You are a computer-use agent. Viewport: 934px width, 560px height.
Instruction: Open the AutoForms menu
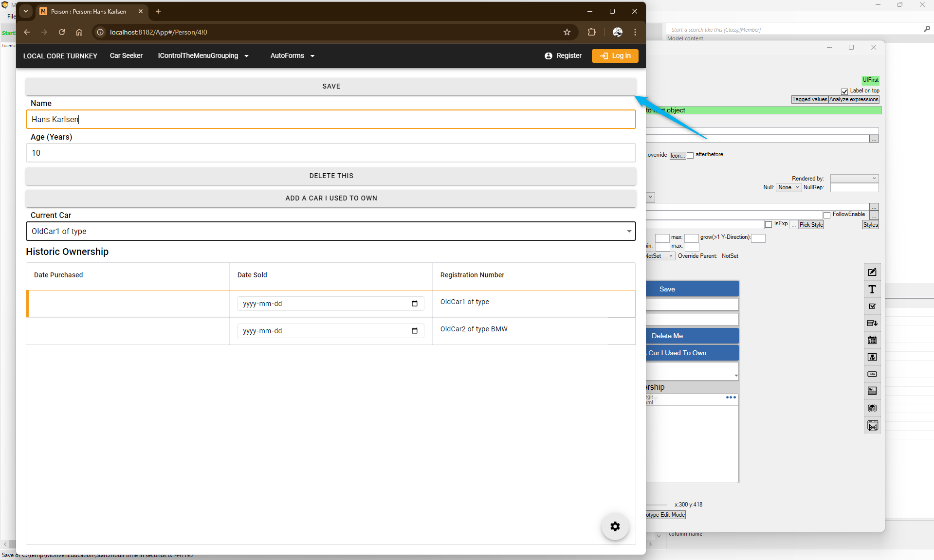click(292, 56)
